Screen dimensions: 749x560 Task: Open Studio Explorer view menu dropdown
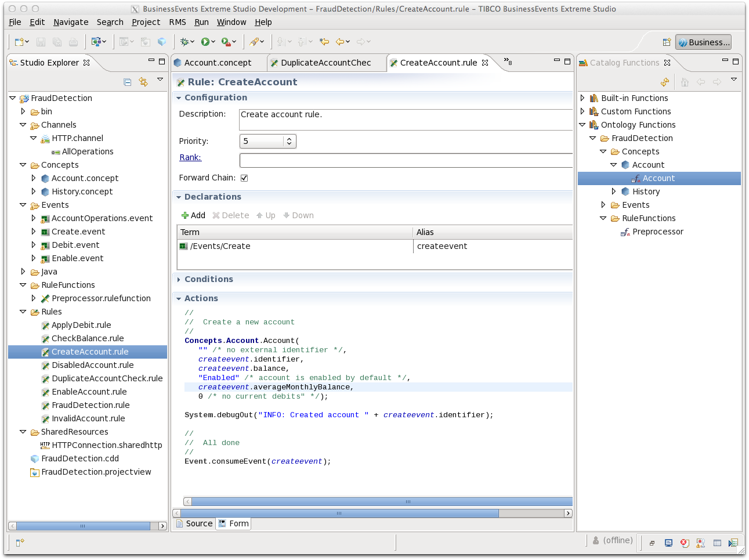tap(160, 80)
